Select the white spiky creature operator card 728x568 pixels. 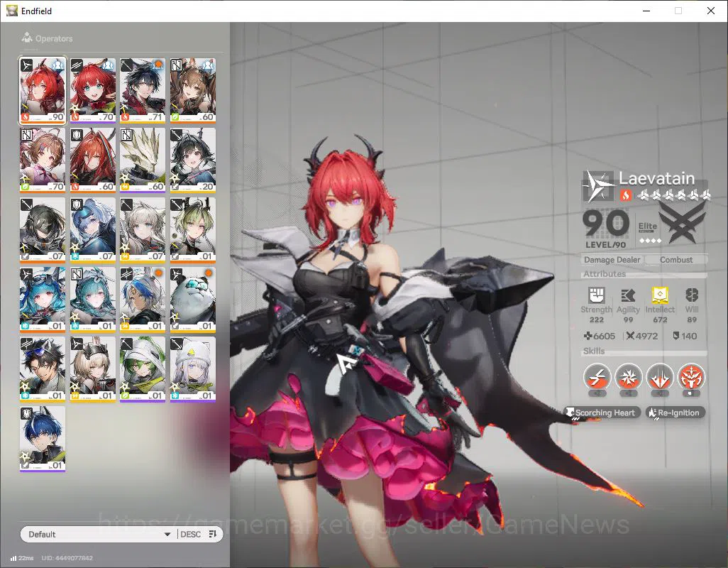pos(143,160)
